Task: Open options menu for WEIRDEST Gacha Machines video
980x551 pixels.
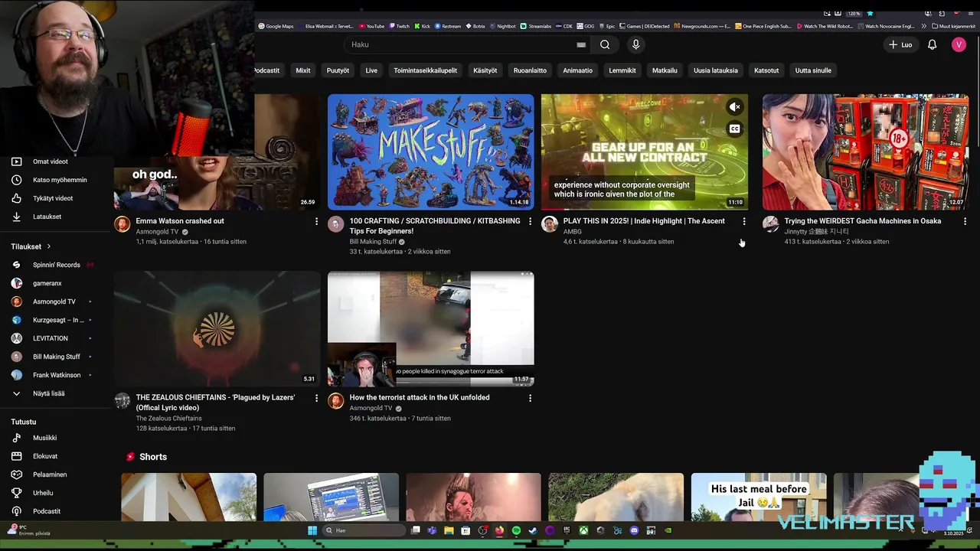Action: coord(965,221)
